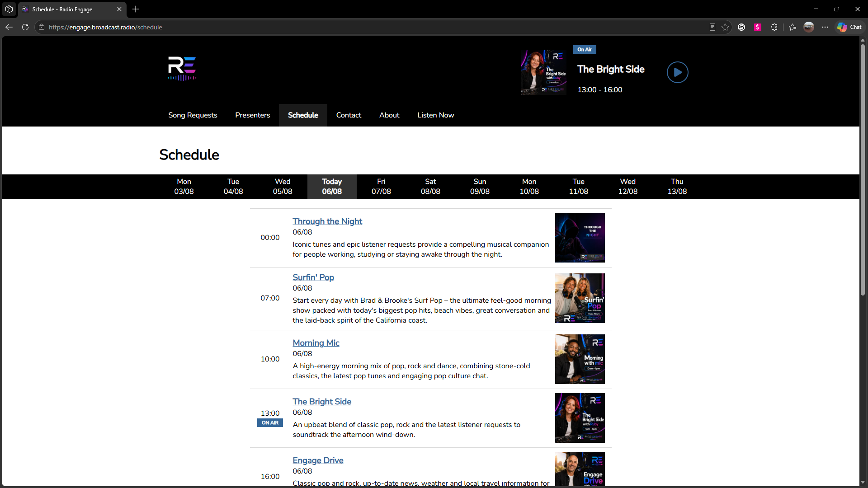Image resolution: width=868 pixels, height=488 pixels.
Task: Open Surfin' Pop show link
Action: 313,277
